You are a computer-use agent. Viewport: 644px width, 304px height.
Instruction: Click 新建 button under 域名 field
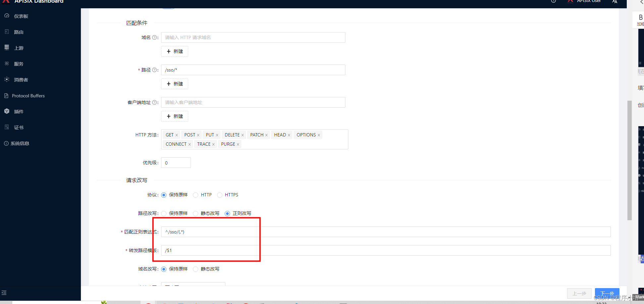click(175, 51)
